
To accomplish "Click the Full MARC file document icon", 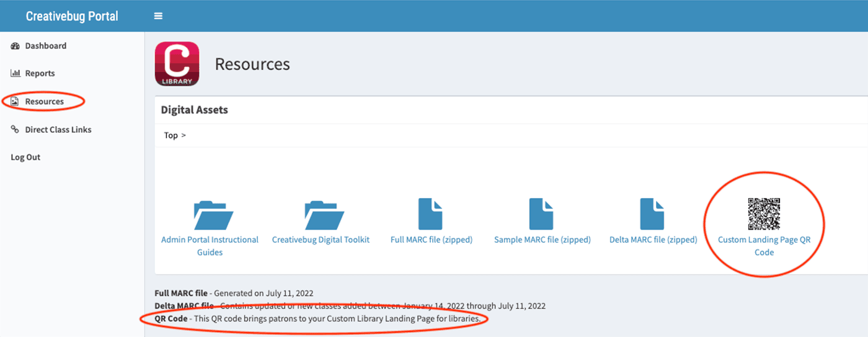I will pos(431,214).
